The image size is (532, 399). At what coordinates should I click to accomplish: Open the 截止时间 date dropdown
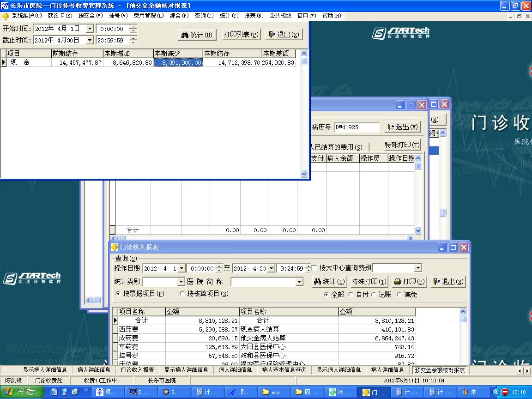pos(90,40)
